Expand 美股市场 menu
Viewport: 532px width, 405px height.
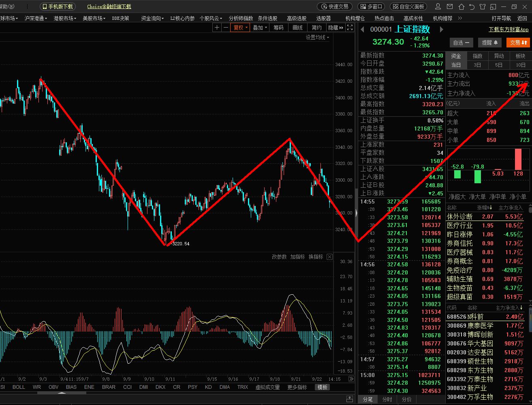click(94, 18)
